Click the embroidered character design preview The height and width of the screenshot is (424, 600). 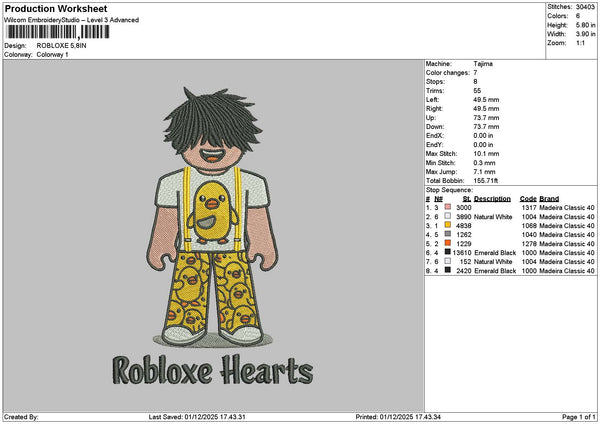(213, 216)
